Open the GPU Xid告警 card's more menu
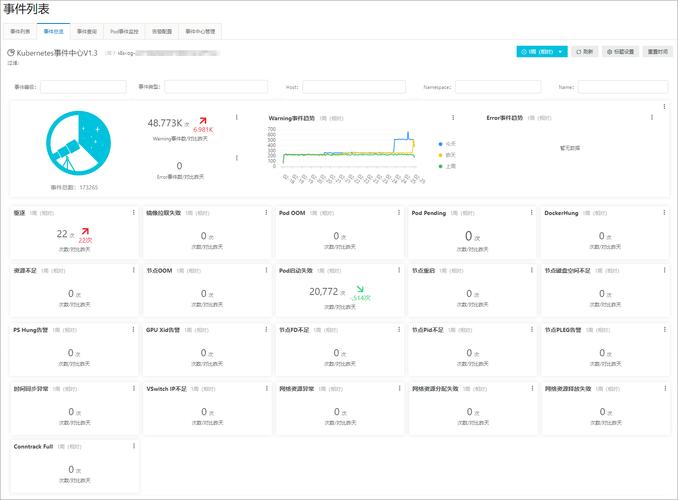 coord(266,330)
